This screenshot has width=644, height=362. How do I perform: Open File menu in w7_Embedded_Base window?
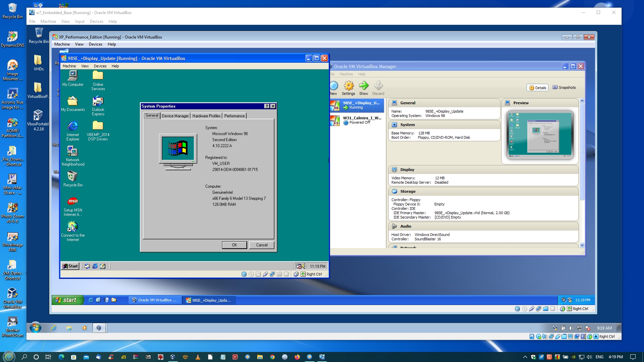click(x=32, y=21)
